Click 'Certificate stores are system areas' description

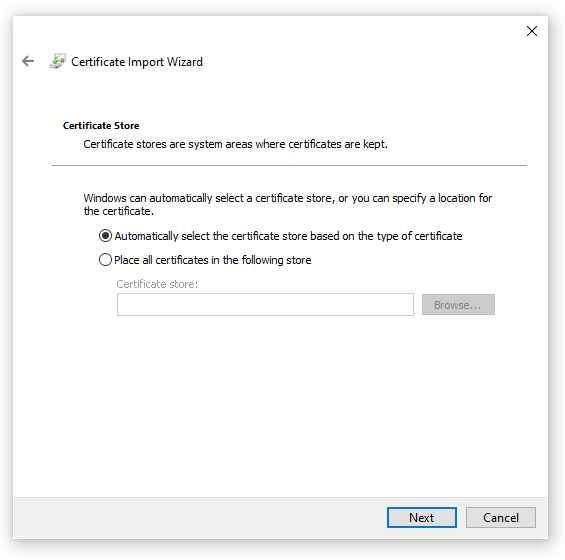[x=235, y=144]
